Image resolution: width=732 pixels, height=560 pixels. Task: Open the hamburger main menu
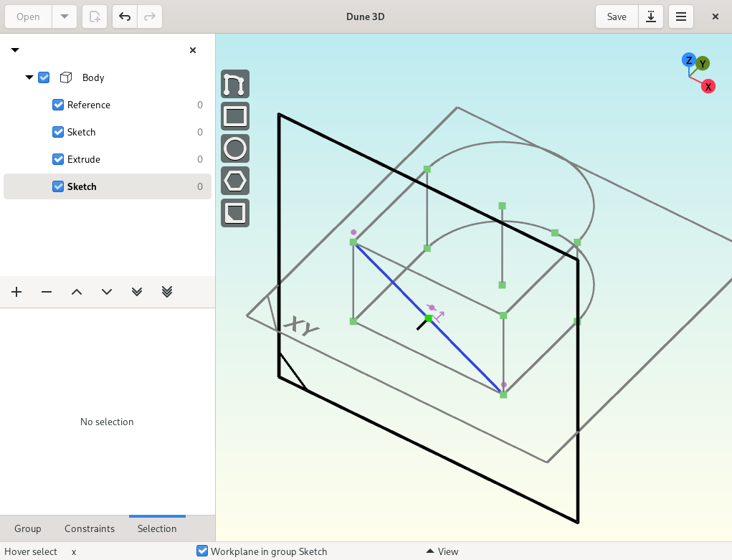pyautogui.click(x=680, y=16)
